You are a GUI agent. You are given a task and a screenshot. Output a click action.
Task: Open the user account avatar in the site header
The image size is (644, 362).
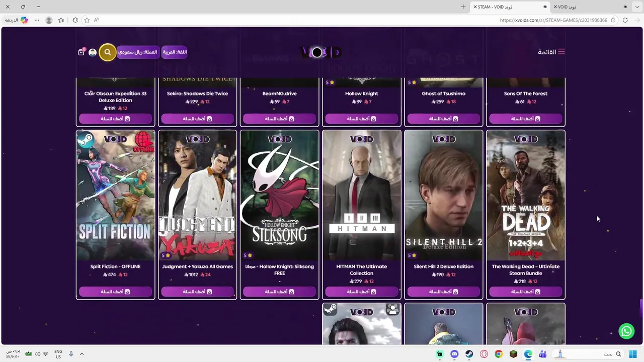point(93,52)
